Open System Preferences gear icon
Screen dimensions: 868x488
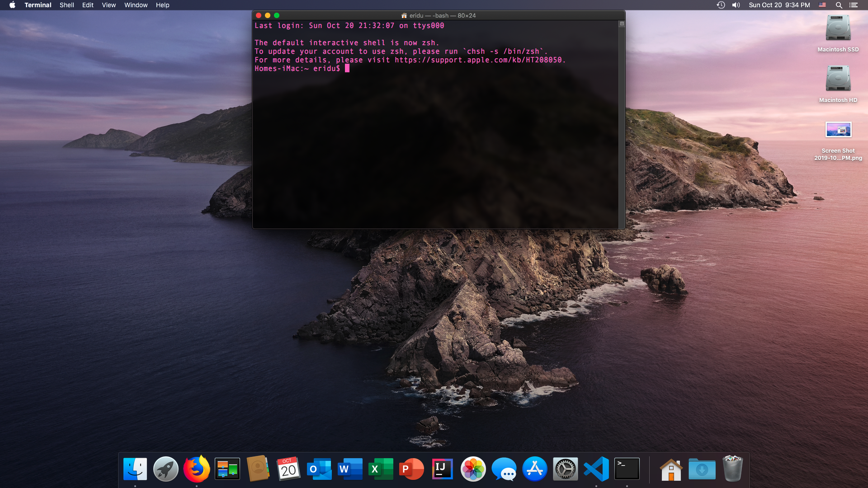(x=565, y=469)
